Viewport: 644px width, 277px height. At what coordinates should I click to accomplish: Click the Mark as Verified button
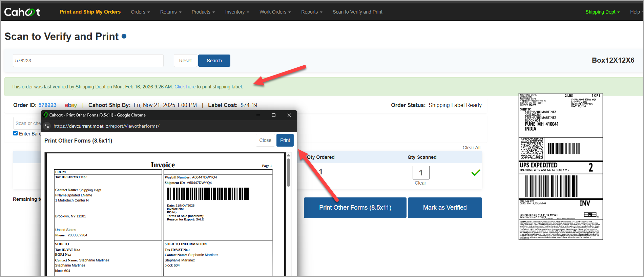click(445, 208)
